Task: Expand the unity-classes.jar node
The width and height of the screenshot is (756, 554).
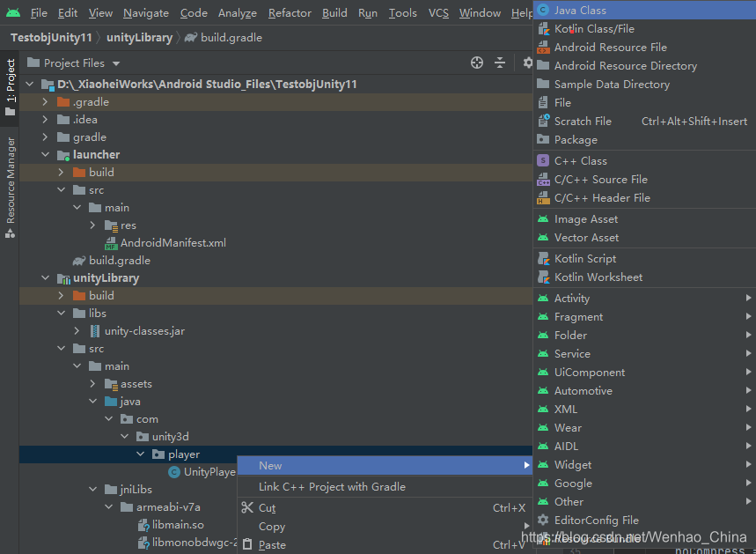Action: point(77,330)
